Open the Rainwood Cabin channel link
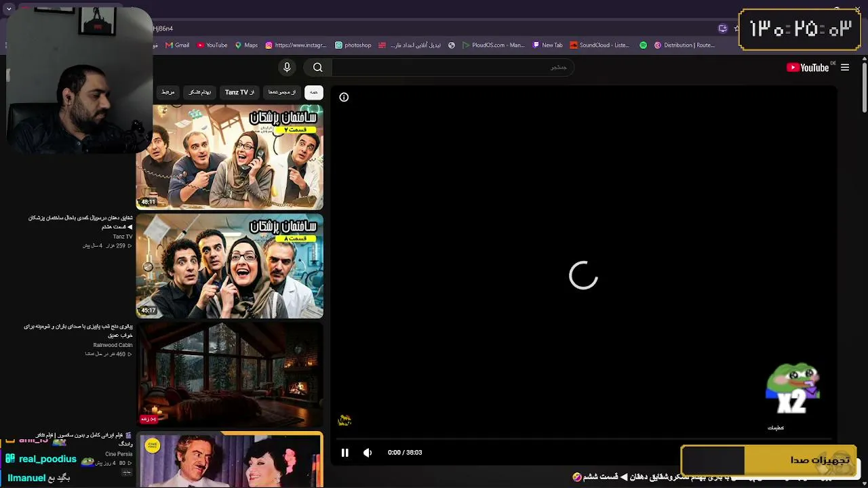 (113, 345)
